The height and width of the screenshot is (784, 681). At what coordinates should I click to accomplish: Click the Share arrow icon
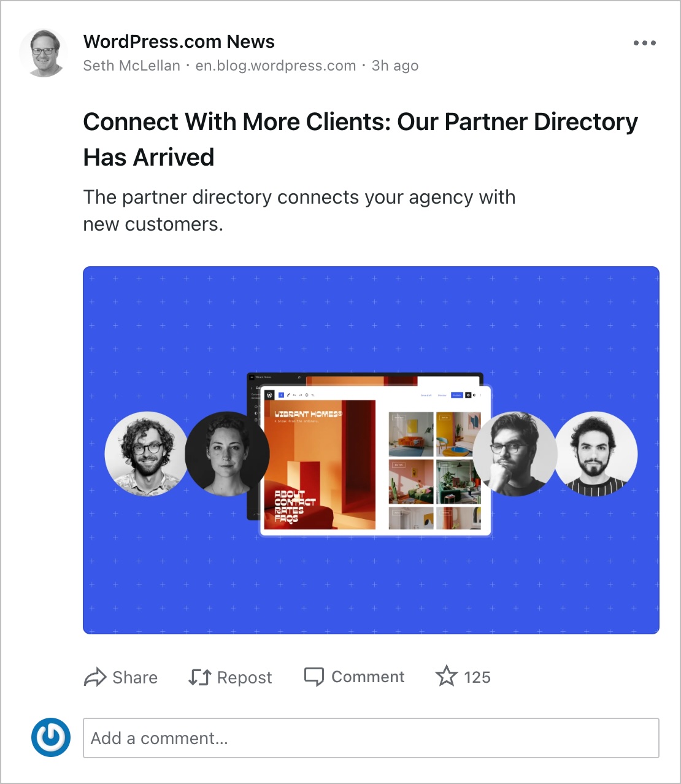(95, 677)
